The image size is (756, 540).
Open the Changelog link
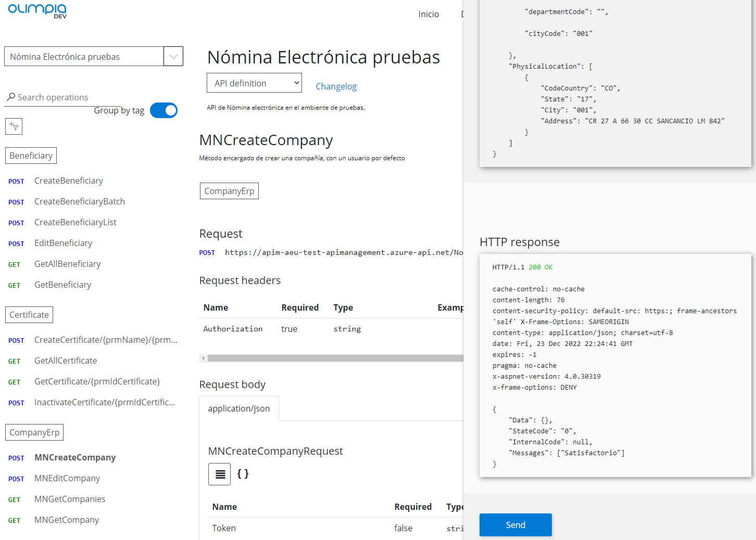click(336, 86)
